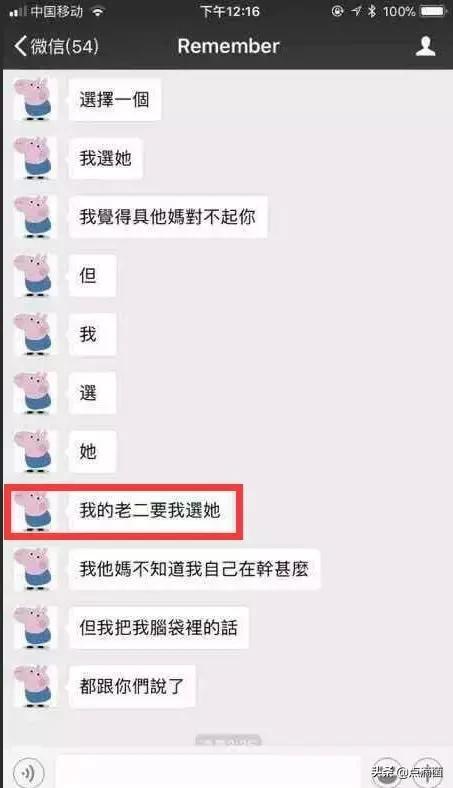The height and width of the screenshot is (788, 453).
Task: Go back to the 微信(54) chat list
Action: [56, 46]
